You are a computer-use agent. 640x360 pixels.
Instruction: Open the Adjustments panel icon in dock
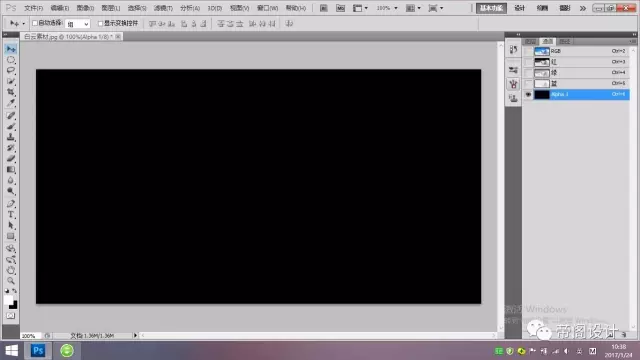click(513, 70)
